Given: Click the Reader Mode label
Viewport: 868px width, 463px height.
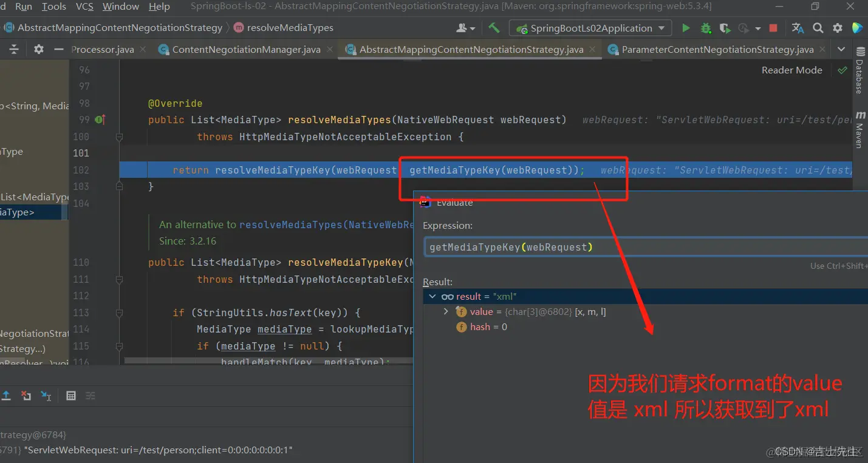Looking at the screenshot, I should 791,70.
